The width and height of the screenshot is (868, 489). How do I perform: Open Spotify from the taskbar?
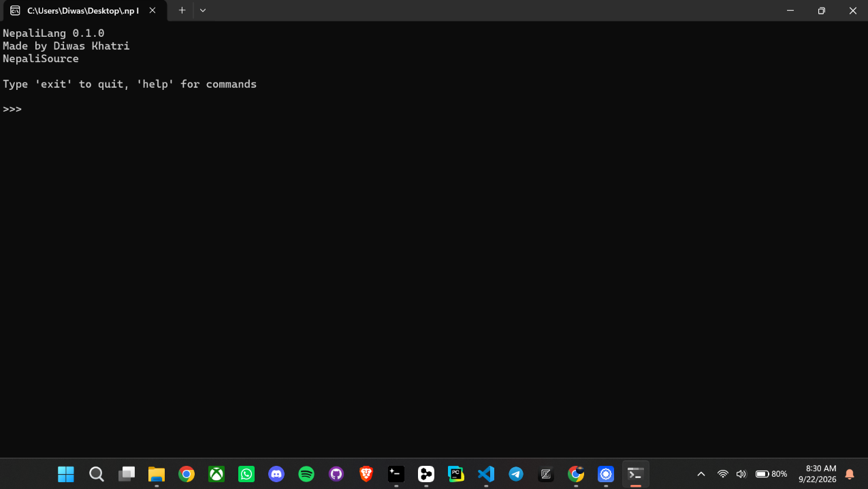point(306,474)
